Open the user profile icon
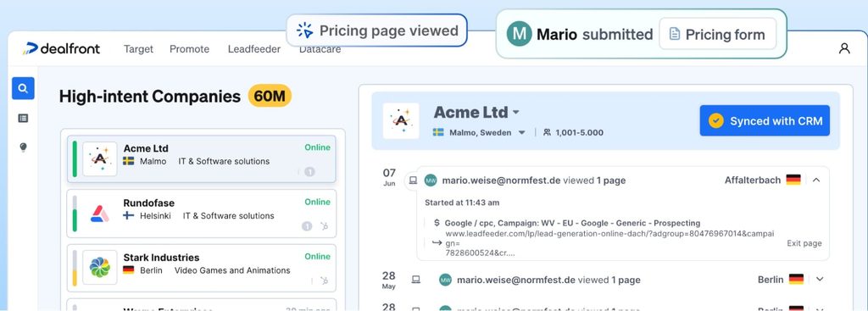The height and width of the screenshot is (311, 868). click(844, 48)
